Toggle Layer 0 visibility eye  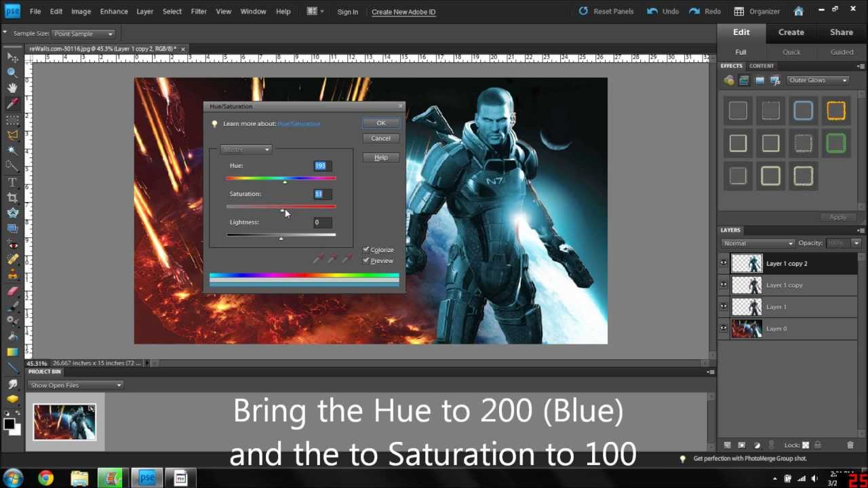(724, 328)
